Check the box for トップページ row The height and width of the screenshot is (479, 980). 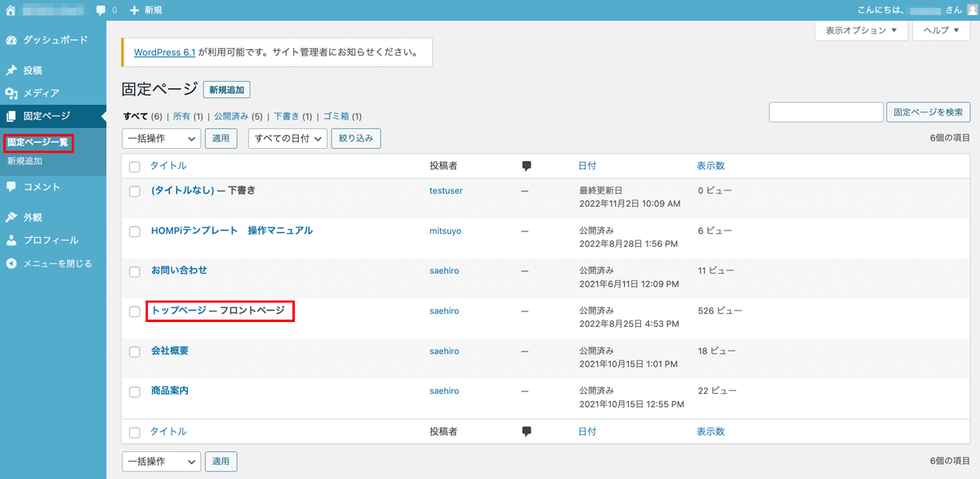click(x=136, y=311)
